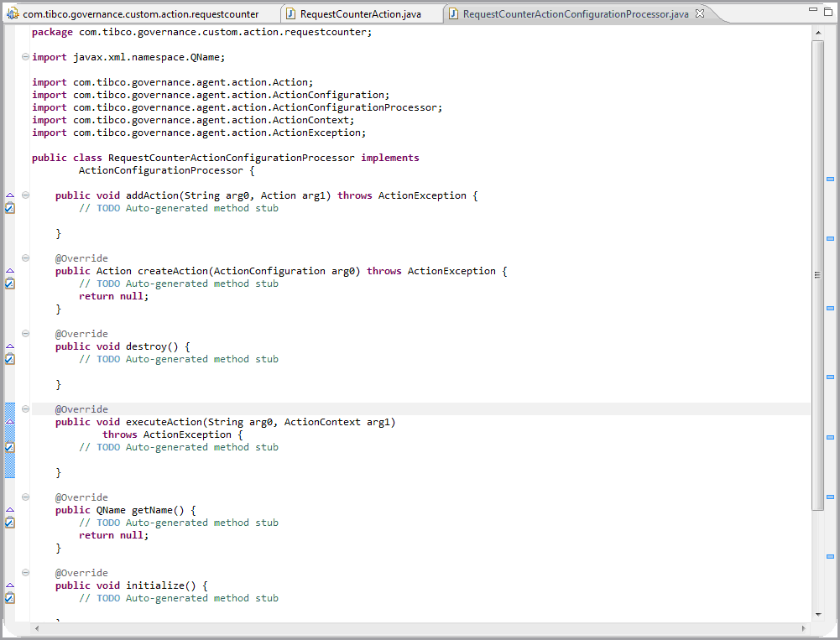Click the implements marker beside destroy

click(9, 346)
